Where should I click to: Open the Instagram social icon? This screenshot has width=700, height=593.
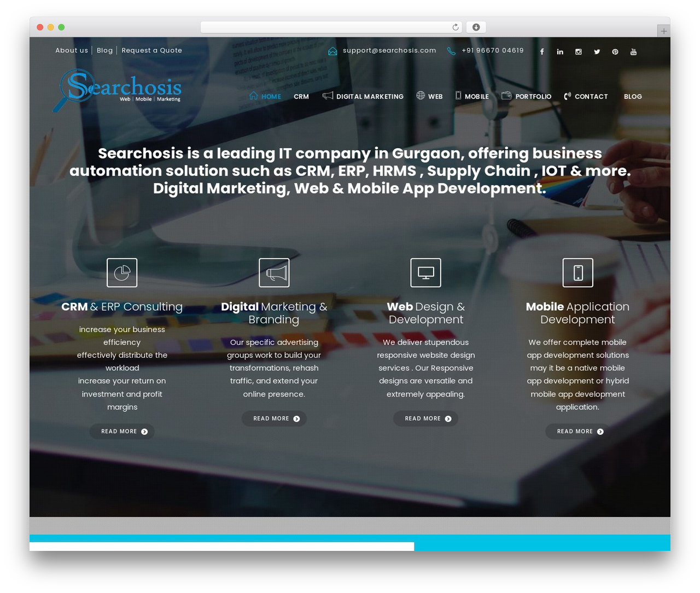coord(579,52)
